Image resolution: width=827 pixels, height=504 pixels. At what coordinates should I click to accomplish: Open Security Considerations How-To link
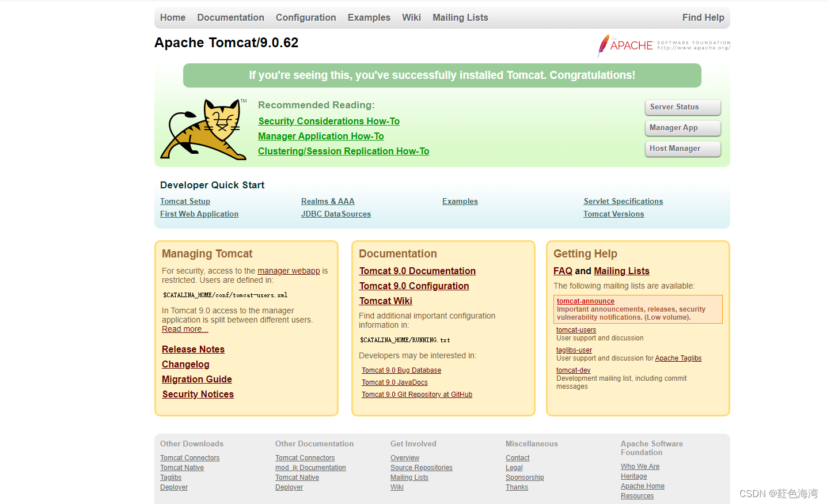coord(329,121)
